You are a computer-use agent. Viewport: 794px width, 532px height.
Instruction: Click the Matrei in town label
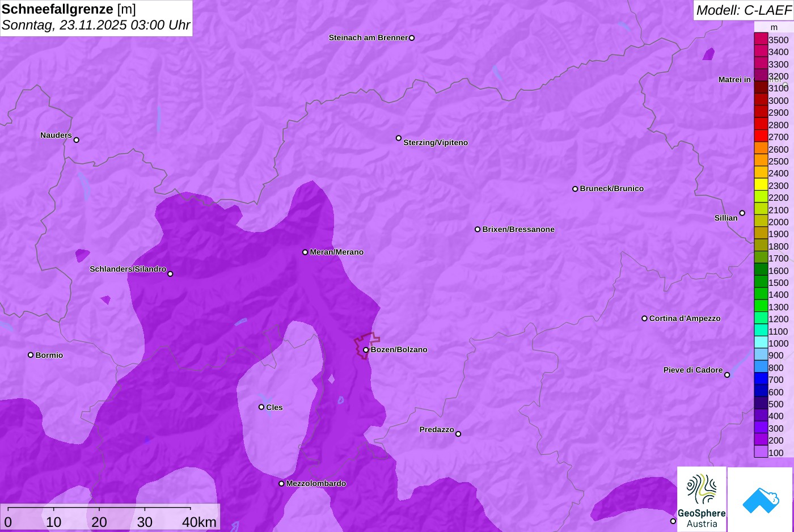point(734,79)
